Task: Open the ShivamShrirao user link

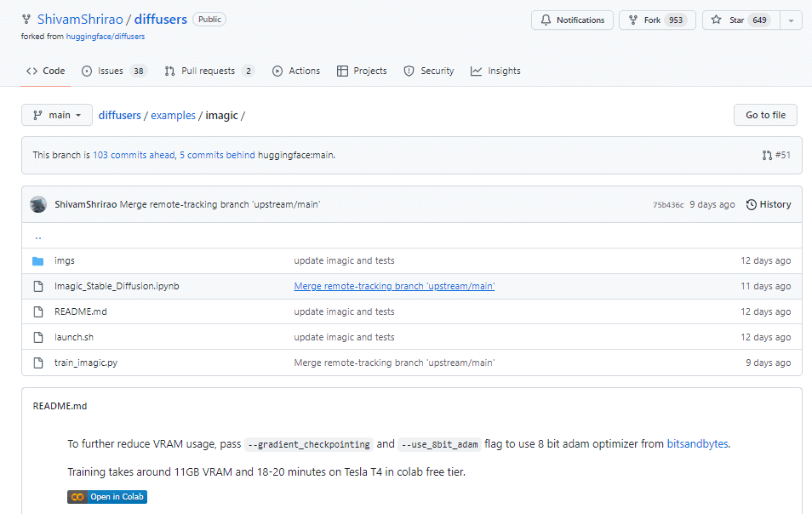Action: 80,20
